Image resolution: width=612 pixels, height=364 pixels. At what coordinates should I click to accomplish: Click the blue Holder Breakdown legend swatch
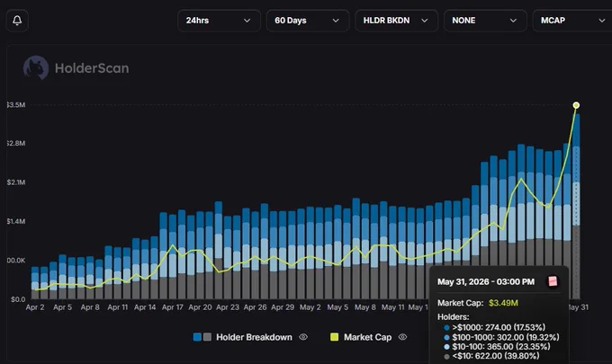point(197,337)
